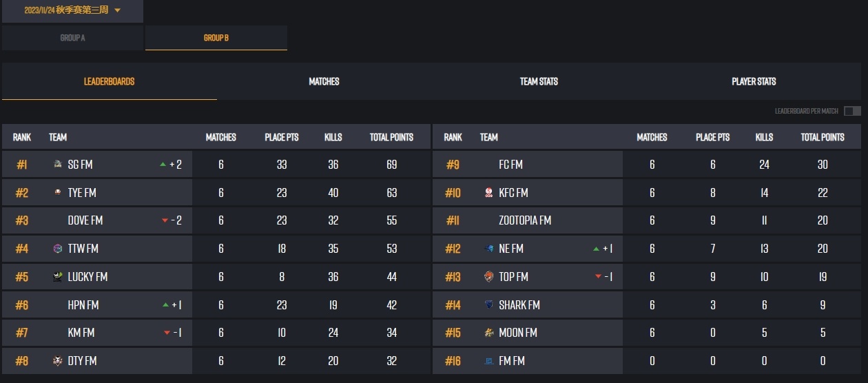The width and height of the screenshot is (868, 383).
Task: Switch to the Team Stats tab
Action: click(x=539, y=81)
